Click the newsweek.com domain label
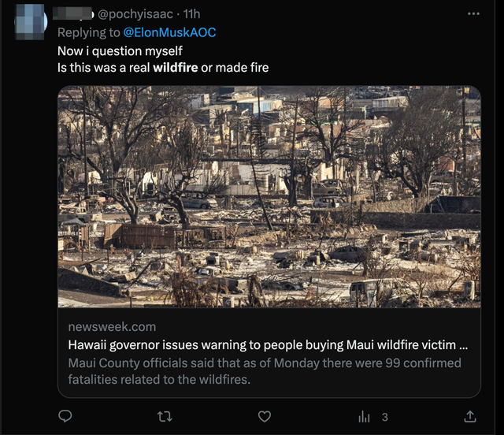Image resolution: width=504 pixels, height=435 pixels. 112,326
